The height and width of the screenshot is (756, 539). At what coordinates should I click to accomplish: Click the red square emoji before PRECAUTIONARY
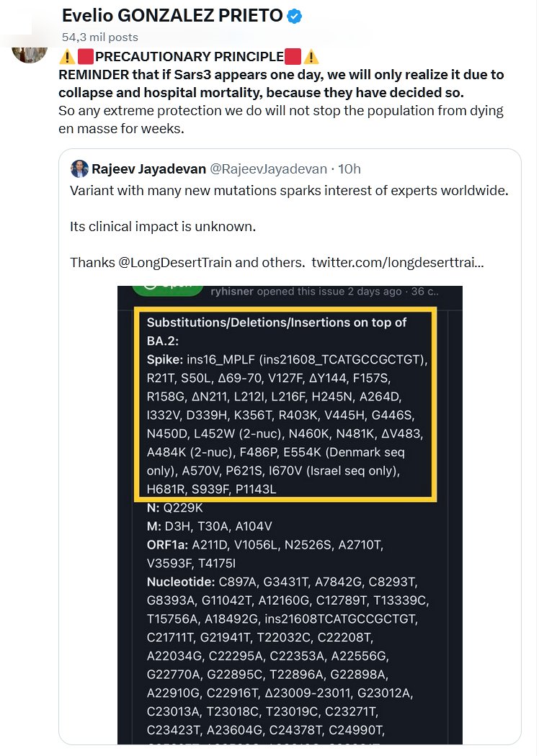86,57
